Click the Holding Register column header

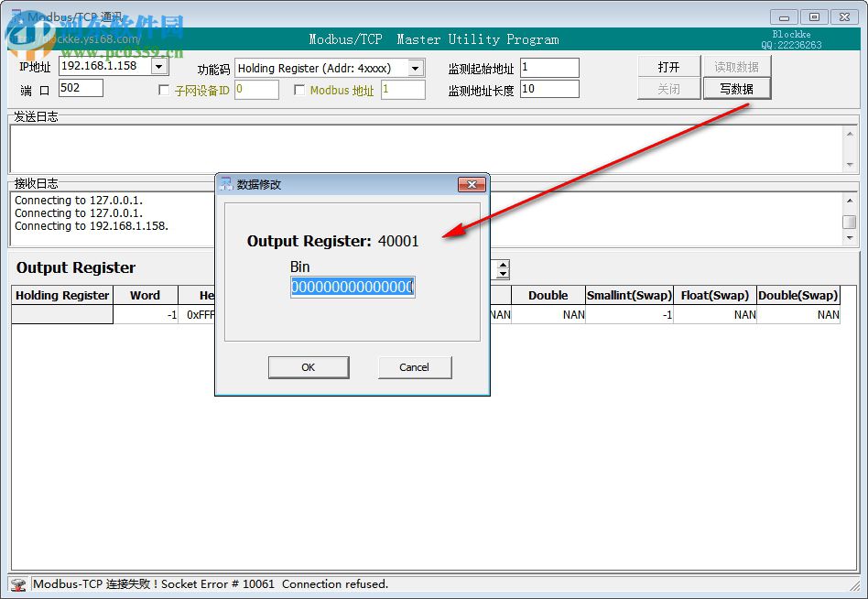[x=62, y=295]
